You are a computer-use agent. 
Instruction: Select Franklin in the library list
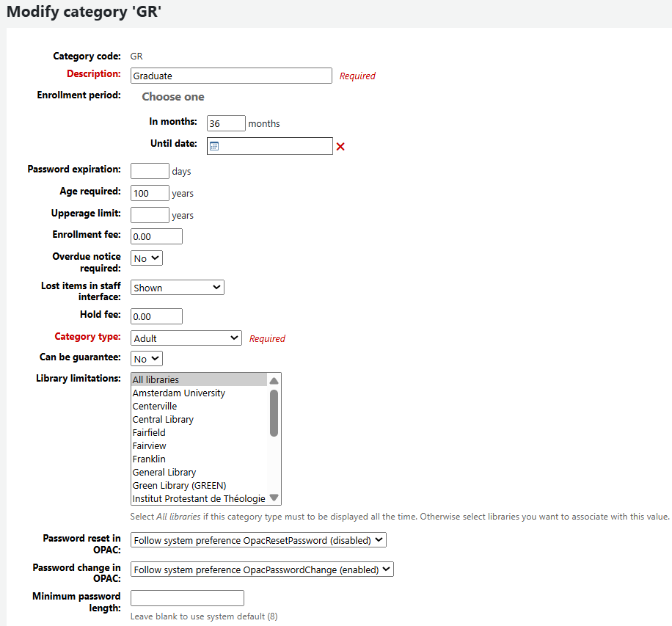pos(200,459)
